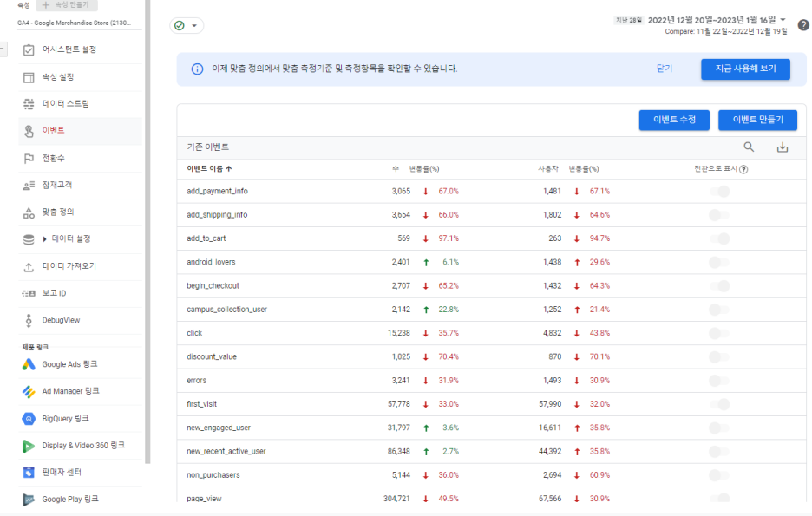Click the Google Play logo icon
Screen dimensions: 812x516
pyautogui.click(x=29, y=500)
